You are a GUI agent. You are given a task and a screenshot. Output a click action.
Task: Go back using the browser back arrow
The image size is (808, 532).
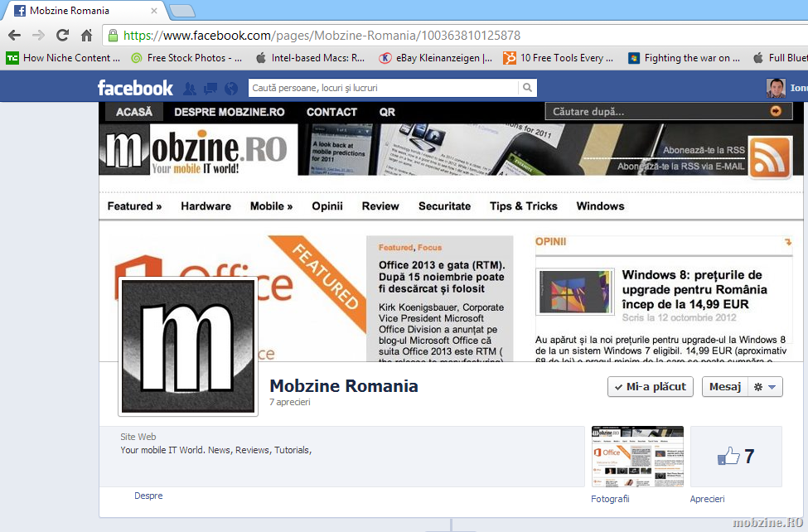click(x=14, y=36)
